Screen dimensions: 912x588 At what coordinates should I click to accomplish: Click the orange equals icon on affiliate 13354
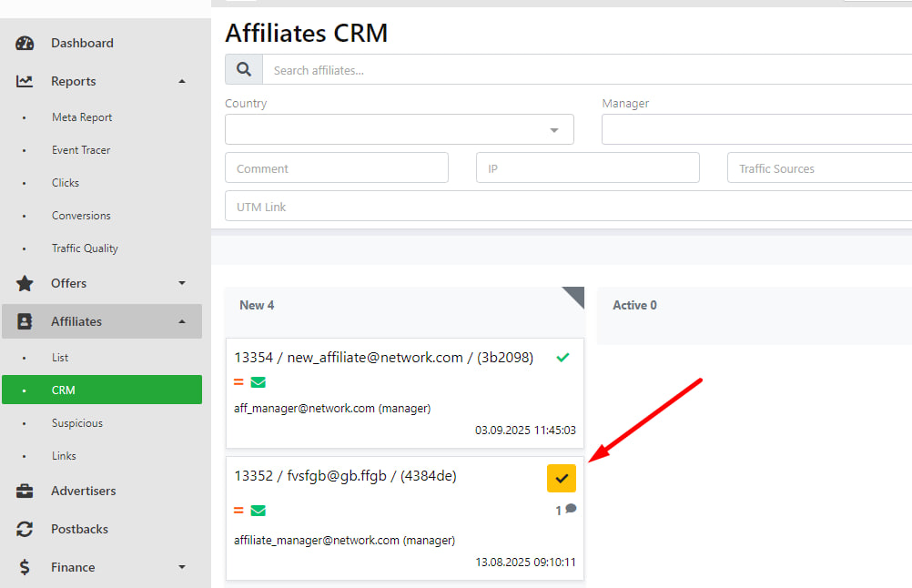tap(238, 382)
